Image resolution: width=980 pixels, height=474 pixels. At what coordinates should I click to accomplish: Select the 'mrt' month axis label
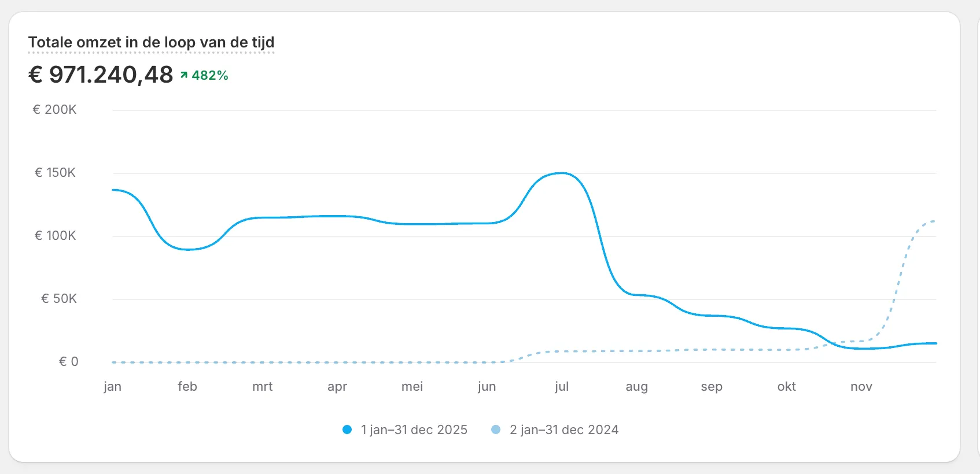(262, 386)
